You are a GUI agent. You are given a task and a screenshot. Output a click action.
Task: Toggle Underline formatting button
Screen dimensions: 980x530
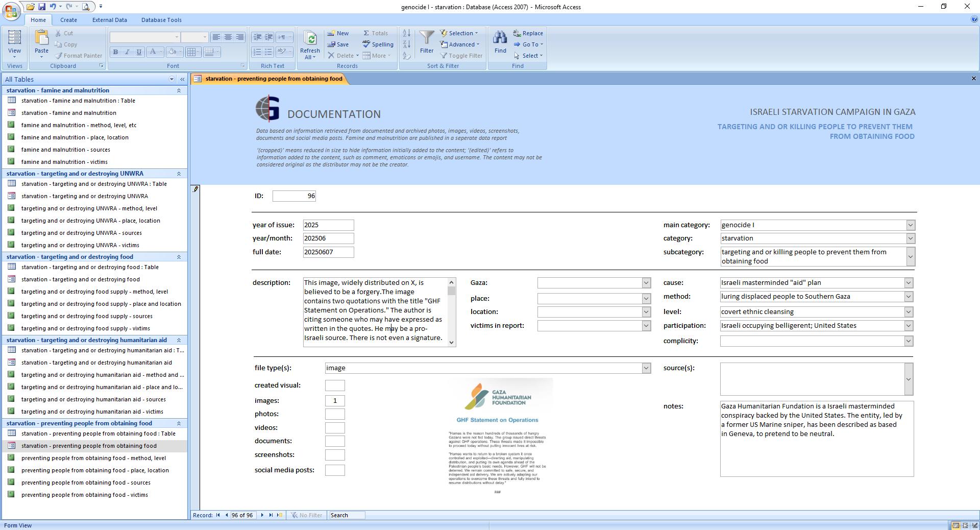139,52
